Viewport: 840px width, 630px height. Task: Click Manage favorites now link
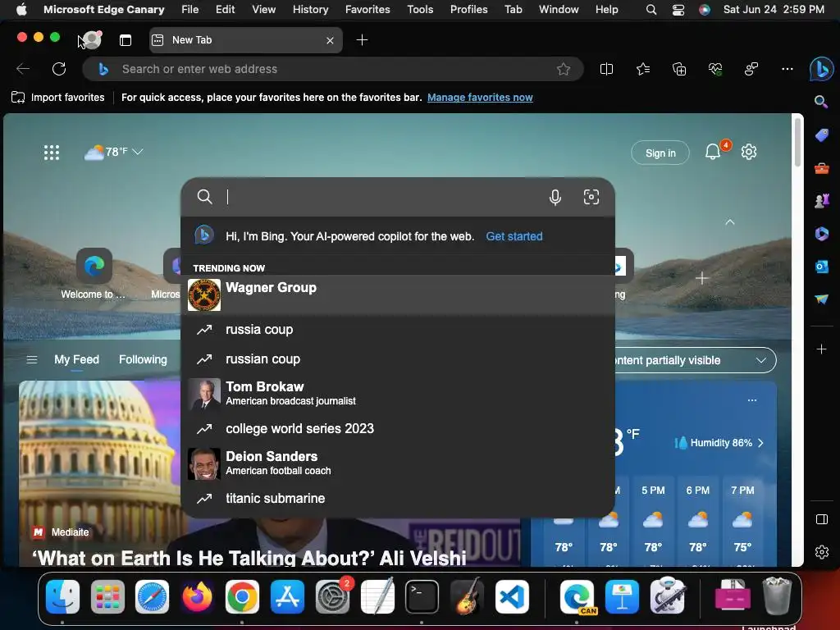pos(480,98)
